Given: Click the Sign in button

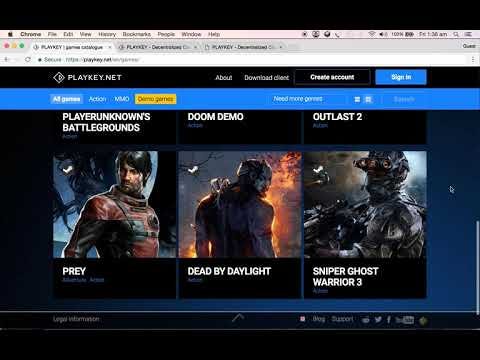Looking at the screenshot, I should coord(401,77).
